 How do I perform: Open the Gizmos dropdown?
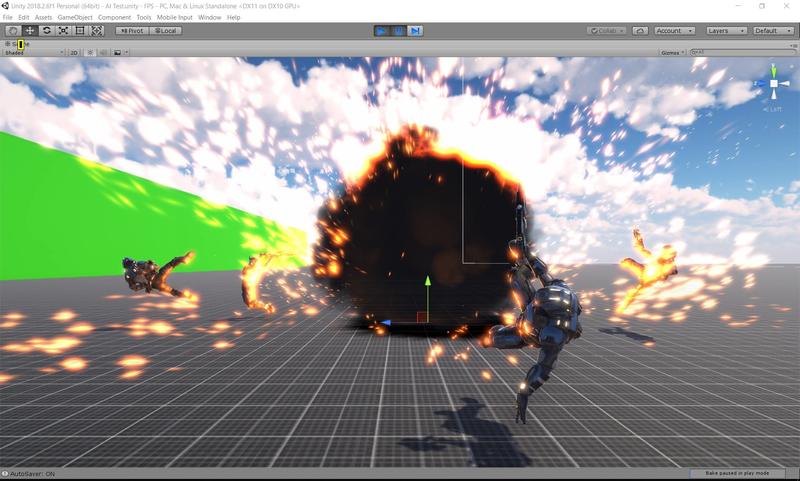(x=672, y=53)
